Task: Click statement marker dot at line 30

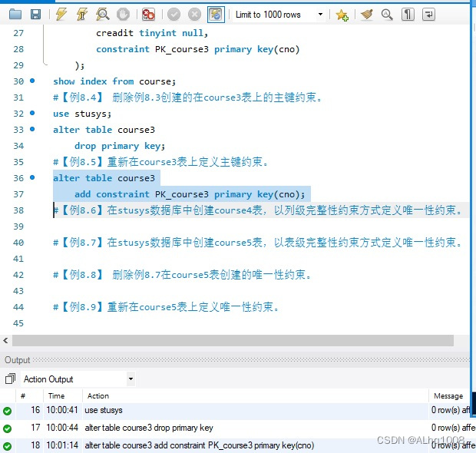Action: (x=32, y=81)
